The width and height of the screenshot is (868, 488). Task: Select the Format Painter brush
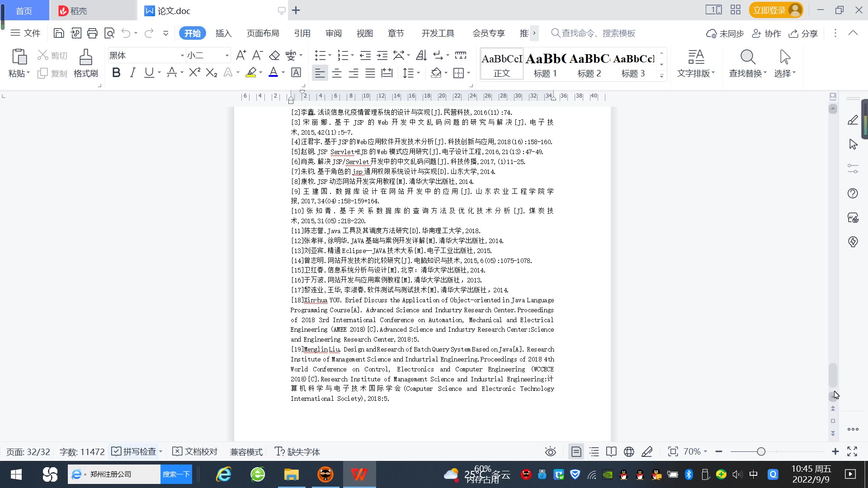(x=86, y=57)
